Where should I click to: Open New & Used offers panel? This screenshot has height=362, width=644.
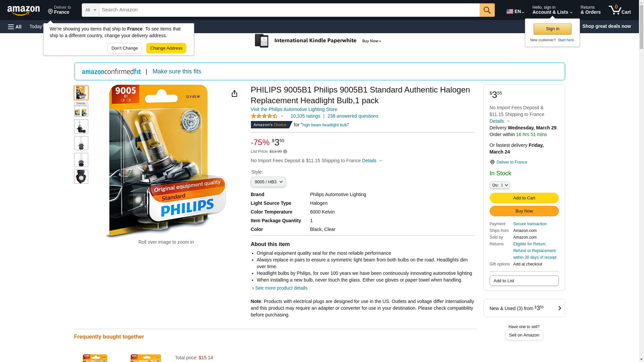coord(524,308)
